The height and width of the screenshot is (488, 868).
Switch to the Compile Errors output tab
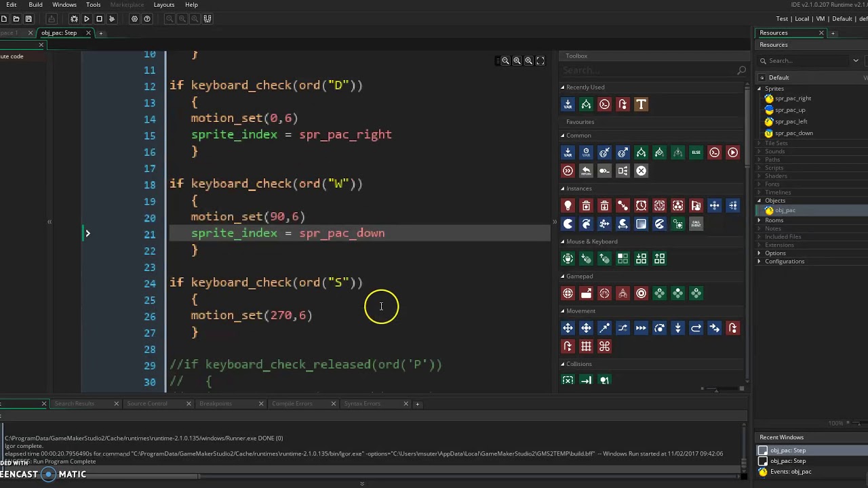292,404
